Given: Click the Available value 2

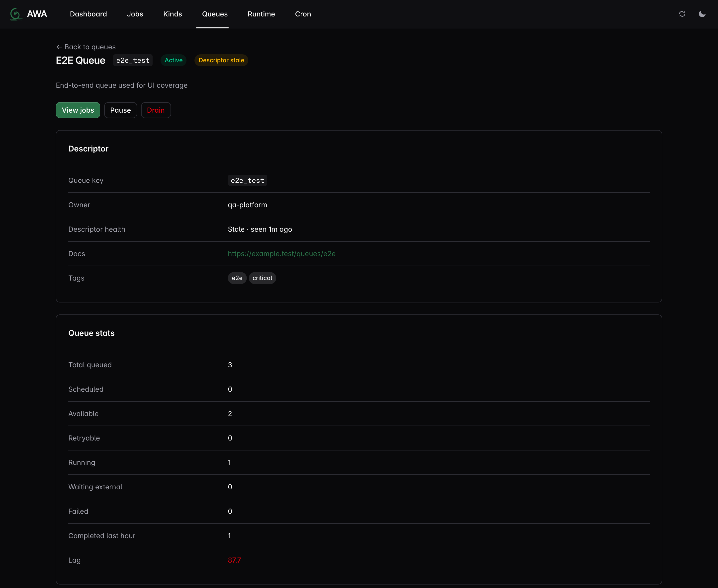Looking at the screenshot, I should coord(230,414).
